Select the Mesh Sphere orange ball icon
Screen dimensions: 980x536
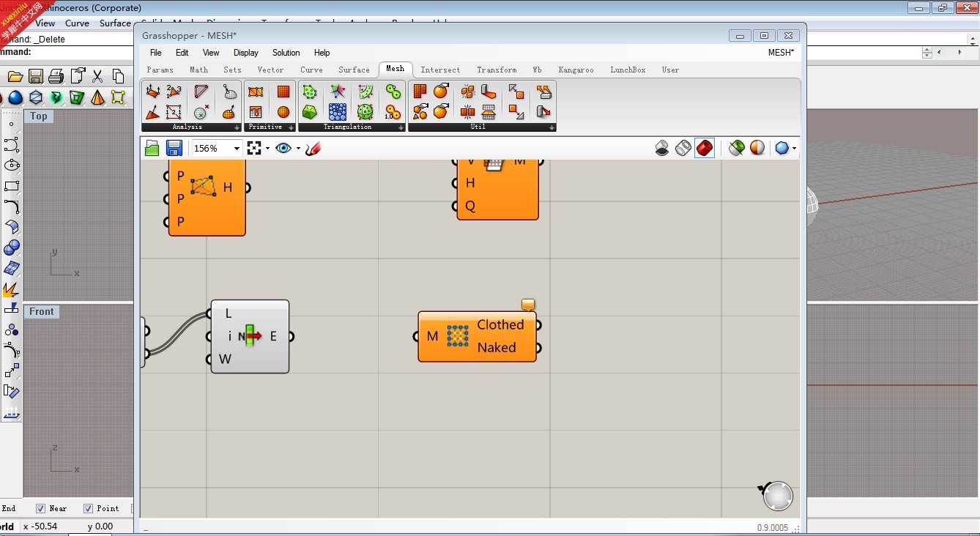point(283,112)
